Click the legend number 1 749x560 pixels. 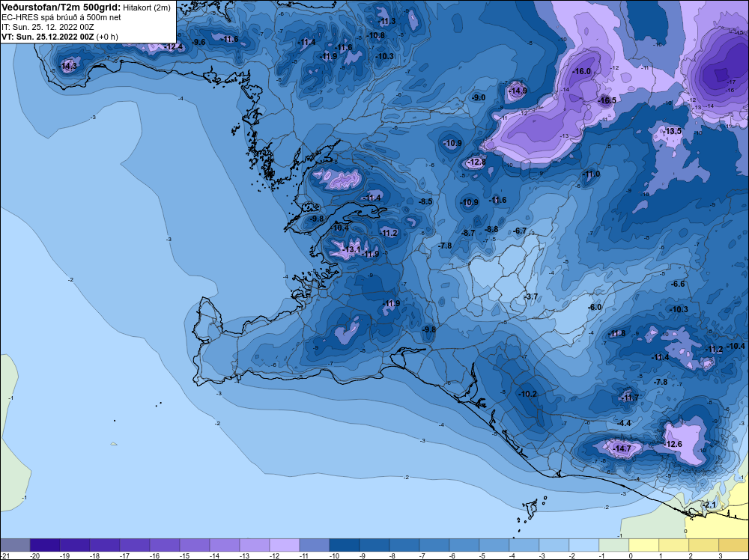click(x=661, y=556)
